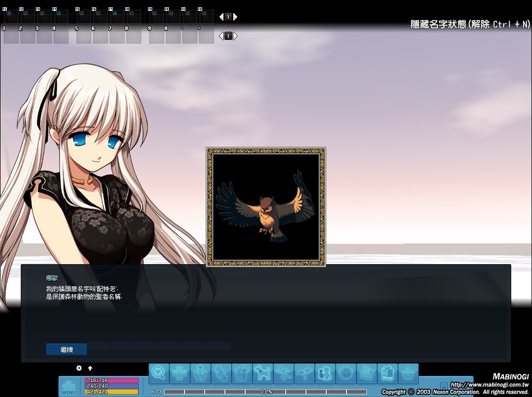
Task: Go to previous page of F-key hotbar
Action: coord(221,17)
